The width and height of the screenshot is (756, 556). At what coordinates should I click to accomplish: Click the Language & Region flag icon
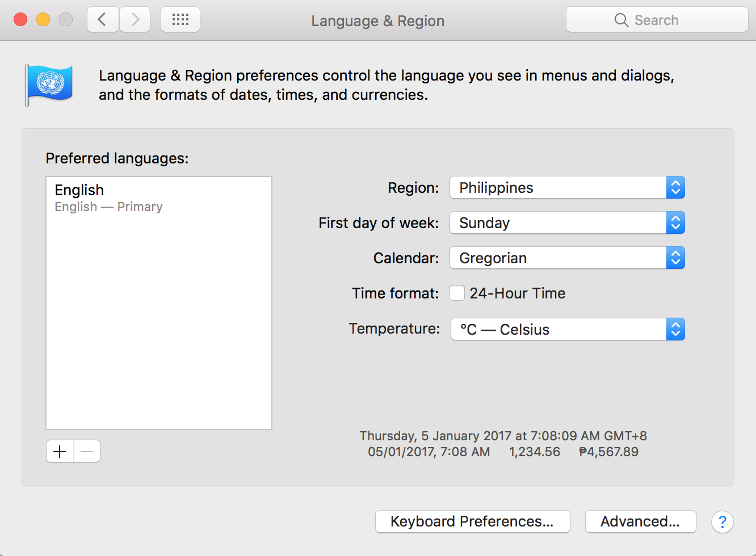[x=49, y=85]
